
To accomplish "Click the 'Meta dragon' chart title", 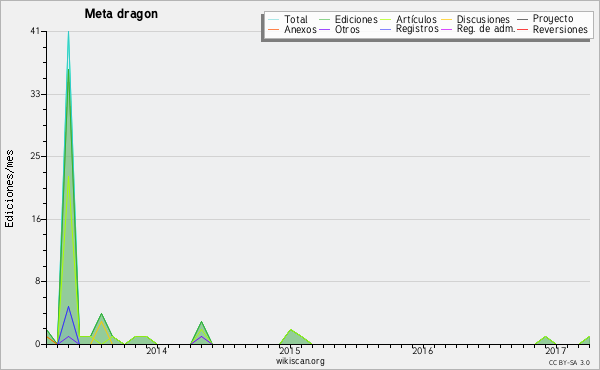I will tap(121, 14).
